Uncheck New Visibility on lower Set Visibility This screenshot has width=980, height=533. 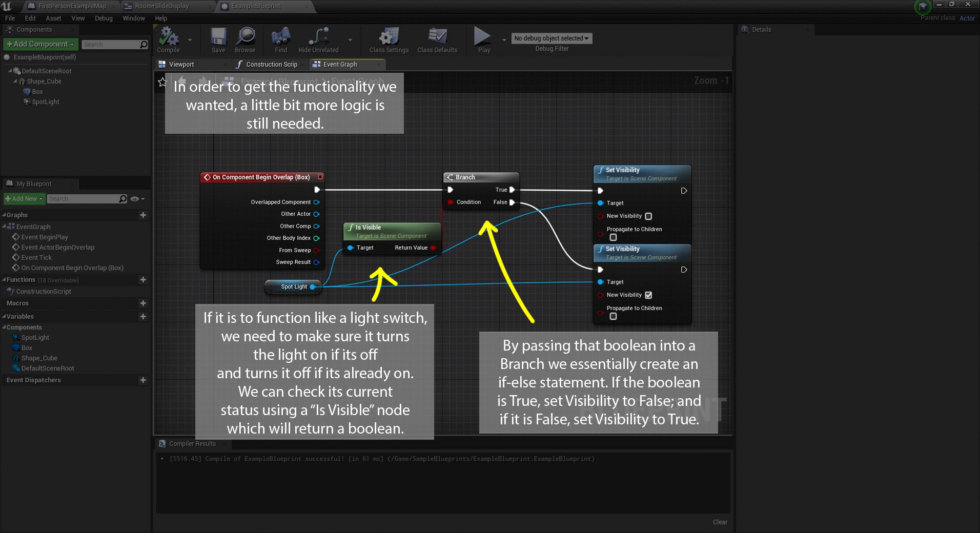click(x=648, y=295)
